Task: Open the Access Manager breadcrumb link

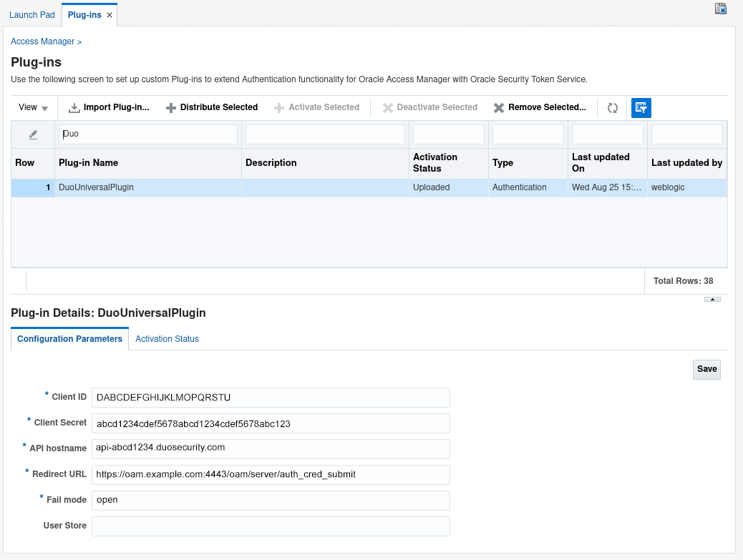Action: point(42,41)
